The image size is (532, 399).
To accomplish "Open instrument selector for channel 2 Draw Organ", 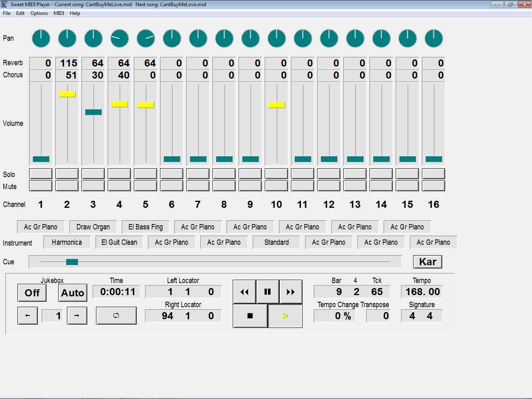I will pos(93,227).
